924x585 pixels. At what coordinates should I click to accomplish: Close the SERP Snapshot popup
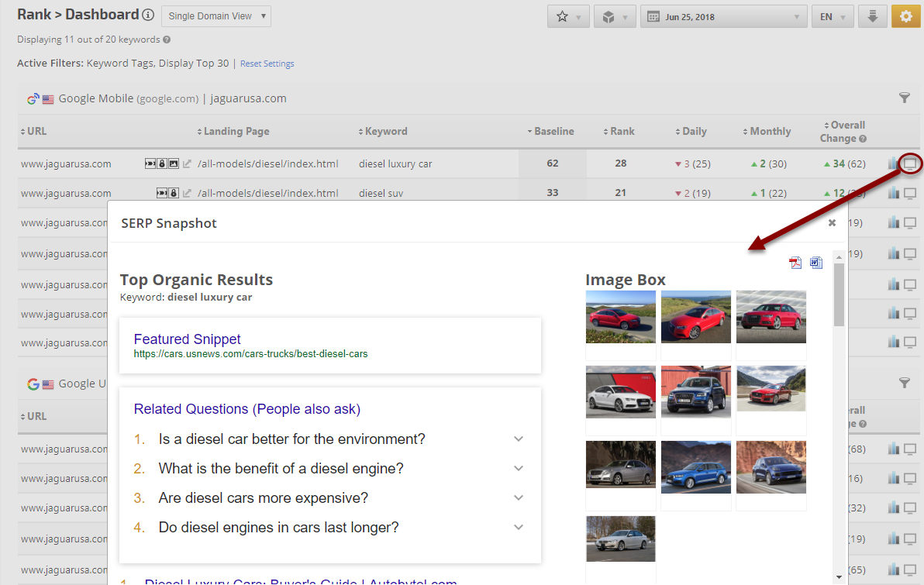pos(832,223)
